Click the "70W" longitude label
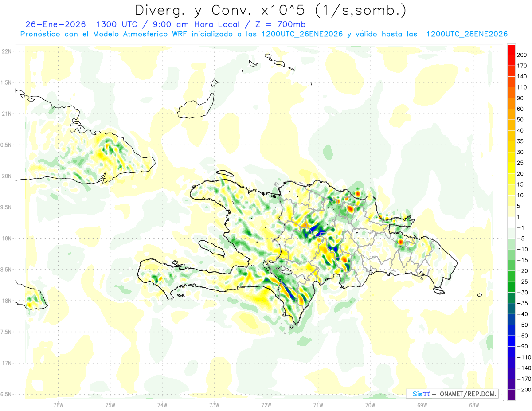The width and height of the screenshot is (532, 411). (370, 405)
